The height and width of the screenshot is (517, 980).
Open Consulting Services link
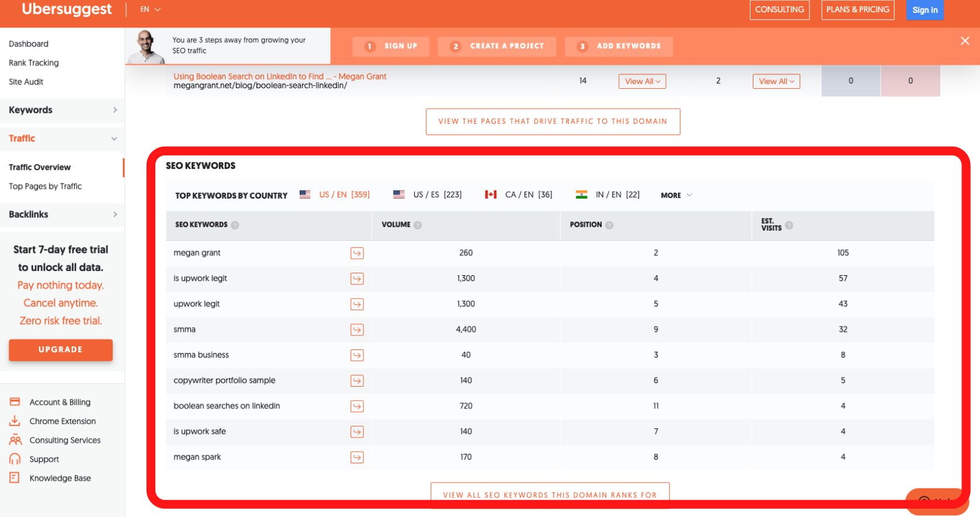coord(65,440)
